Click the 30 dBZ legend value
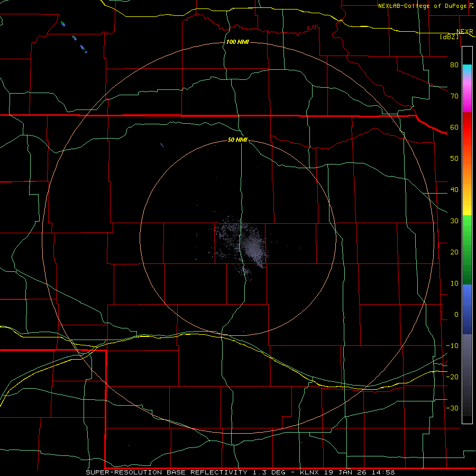This screenshot has width=476, height=476. tap(454, 221)
